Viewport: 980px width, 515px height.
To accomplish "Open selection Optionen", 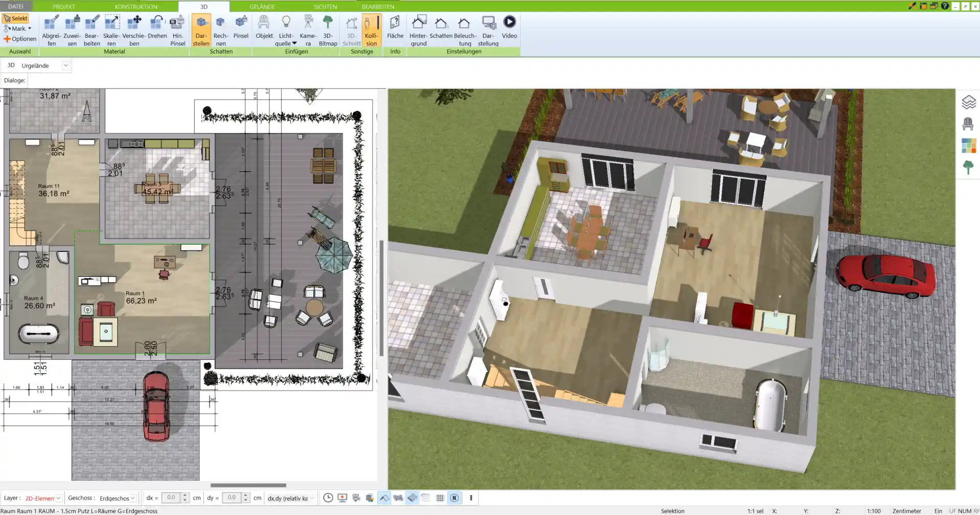I will [x=20, y=39].
